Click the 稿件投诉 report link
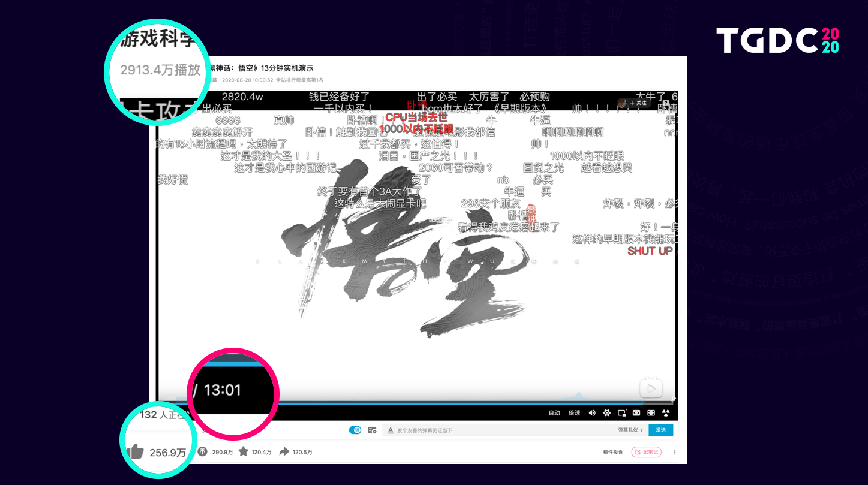The height and width of the screenshot is (485, 868). point(613,452)
